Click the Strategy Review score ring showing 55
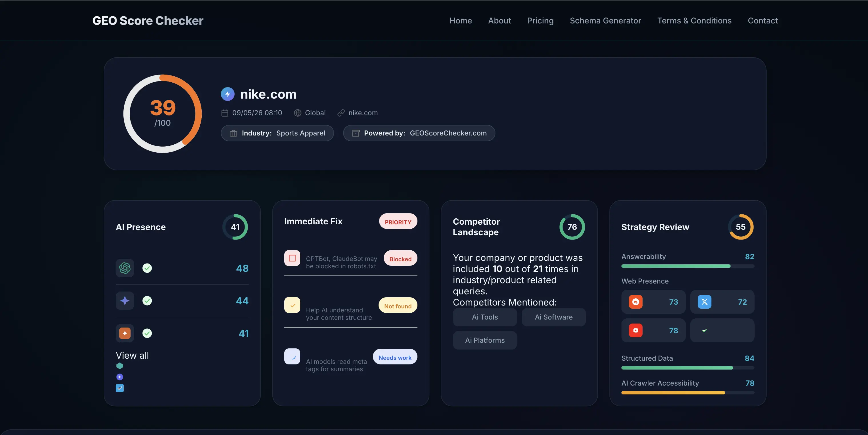This screenshot has width=868, height=435. (x=741, y=227)
